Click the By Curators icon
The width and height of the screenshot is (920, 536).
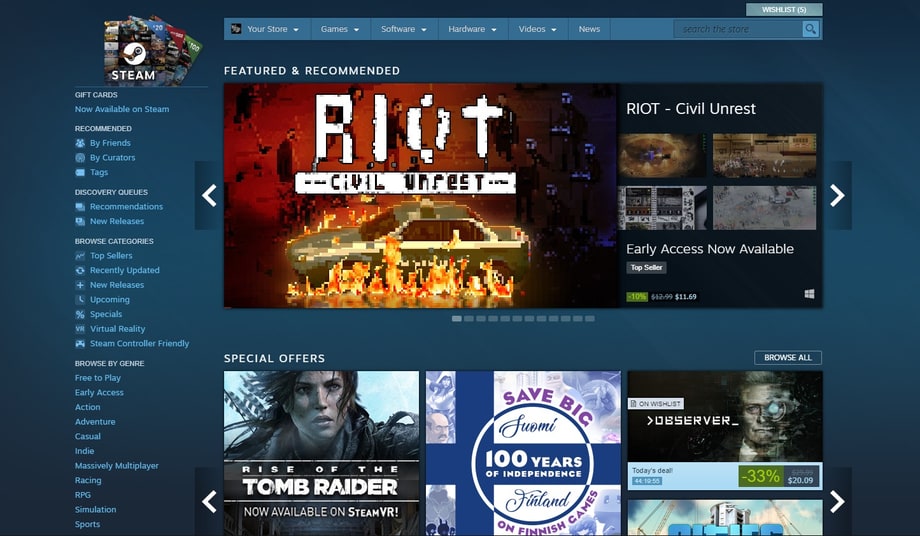[80, 158]
